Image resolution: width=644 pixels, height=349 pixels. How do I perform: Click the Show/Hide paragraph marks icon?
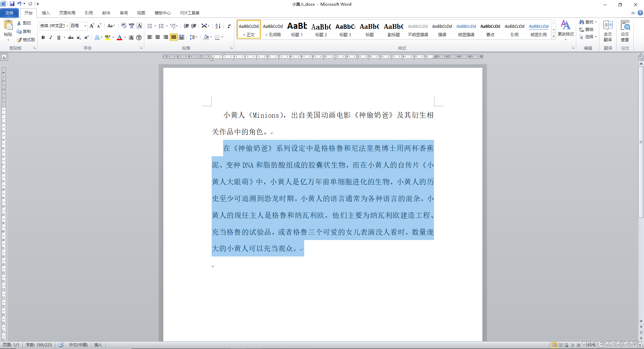[229, 26]
